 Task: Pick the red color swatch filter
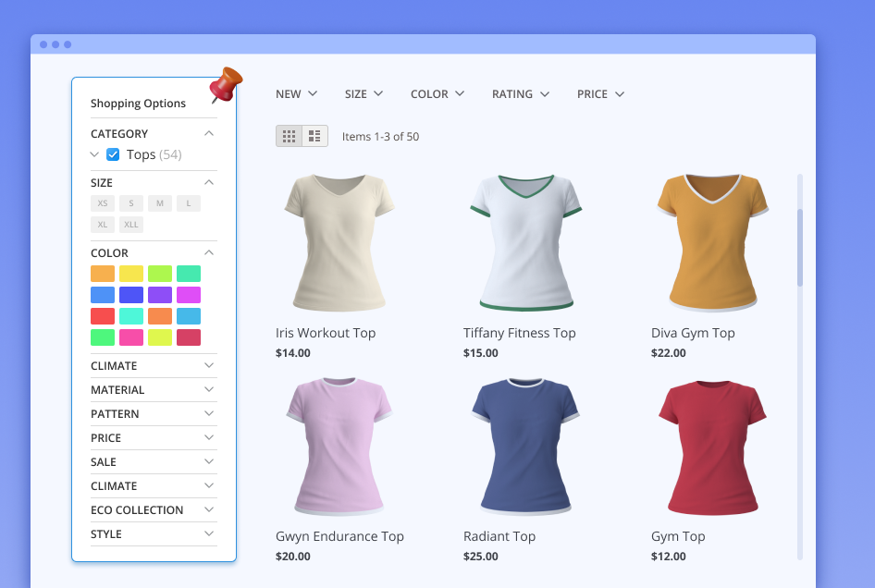(103, 315)
